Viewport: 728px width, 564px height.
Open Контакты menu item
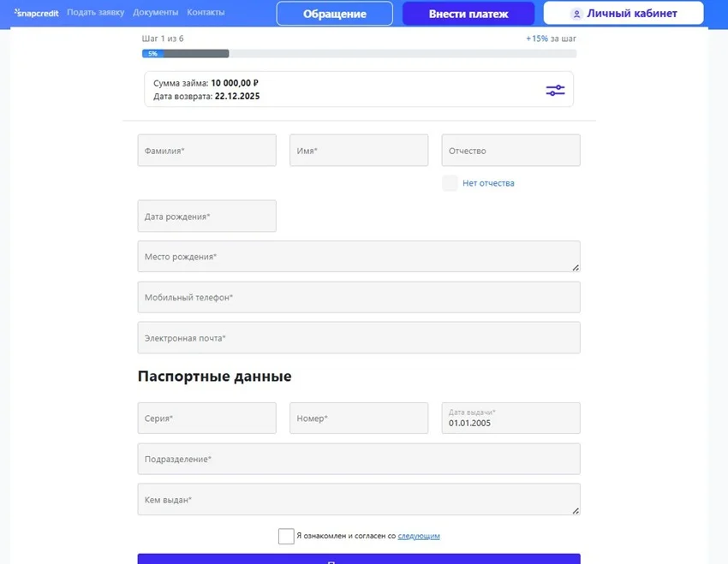click(206, 13)
